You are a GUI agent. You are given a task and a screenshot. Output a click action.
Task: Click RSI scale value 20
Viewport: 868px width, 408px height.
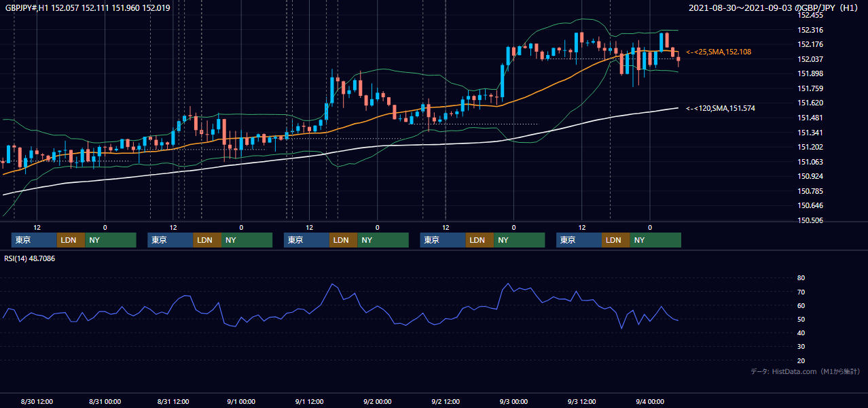point(801,360)
